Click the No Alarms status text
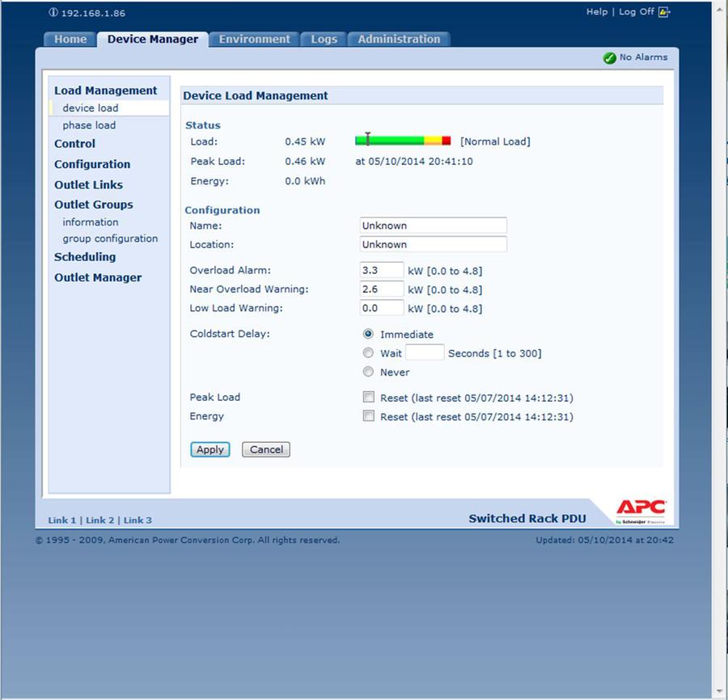728x700 pixels. pyautogui.click(x=644, y=57)
